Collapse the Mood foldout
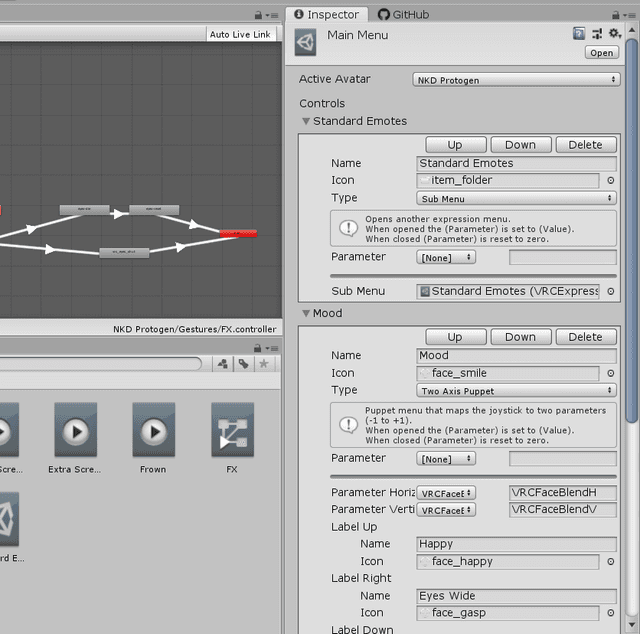Viewport: 640px width, 634px height. click(x=306, y=314)
